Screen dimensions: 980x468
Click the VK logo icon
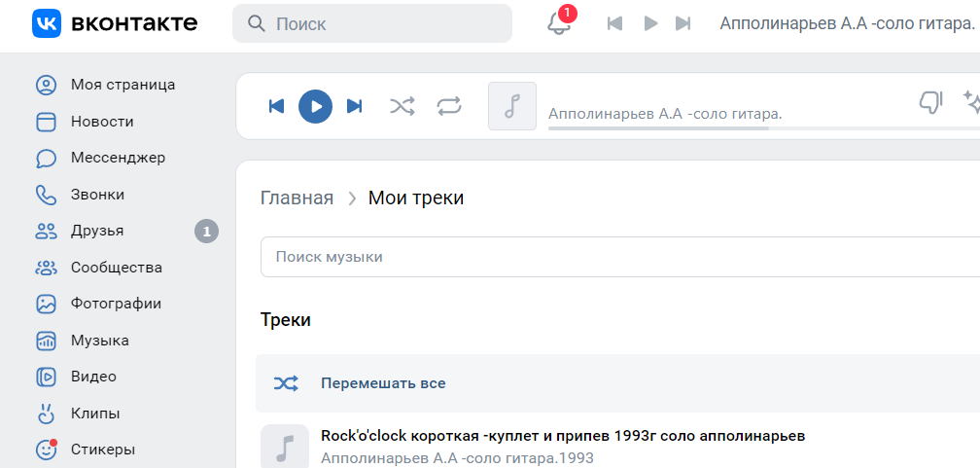coord(47,23)
